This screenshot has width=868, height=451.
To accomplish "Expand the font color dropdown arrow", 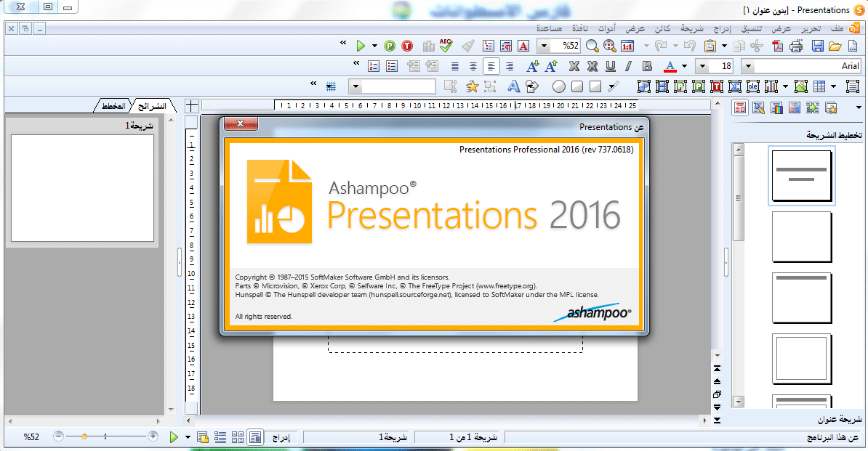I will pyautogui.click(x=684, y=66).
